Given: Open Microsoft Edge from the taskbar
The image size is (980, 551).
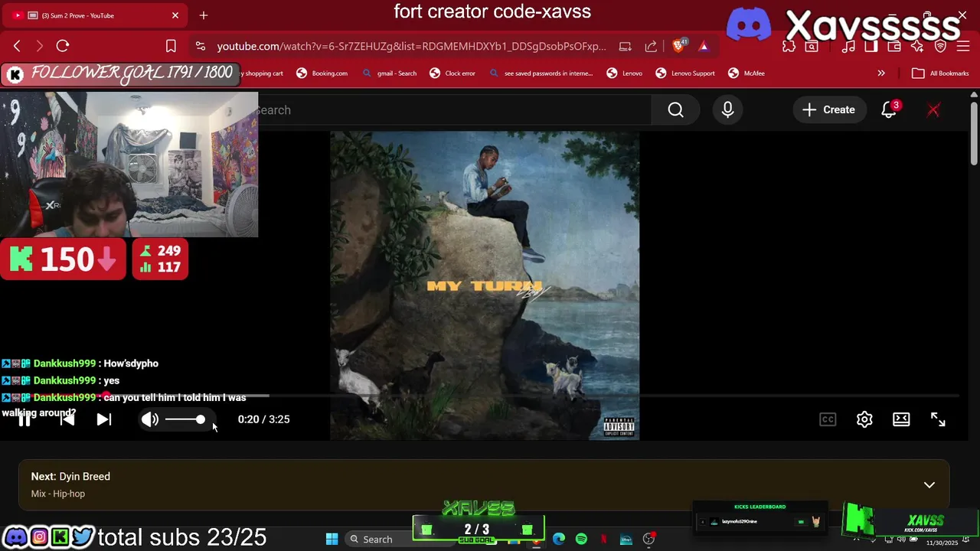Looking at the screenshot, I should click(x=559, y=540).
